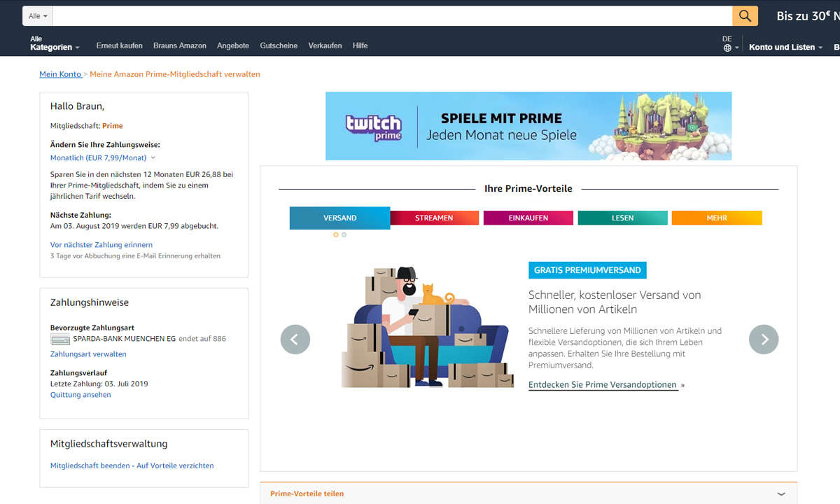The height and width of the screenshot is (504, 840).
Task: Open Verkaufen navigation item
Action: point(325,45)
